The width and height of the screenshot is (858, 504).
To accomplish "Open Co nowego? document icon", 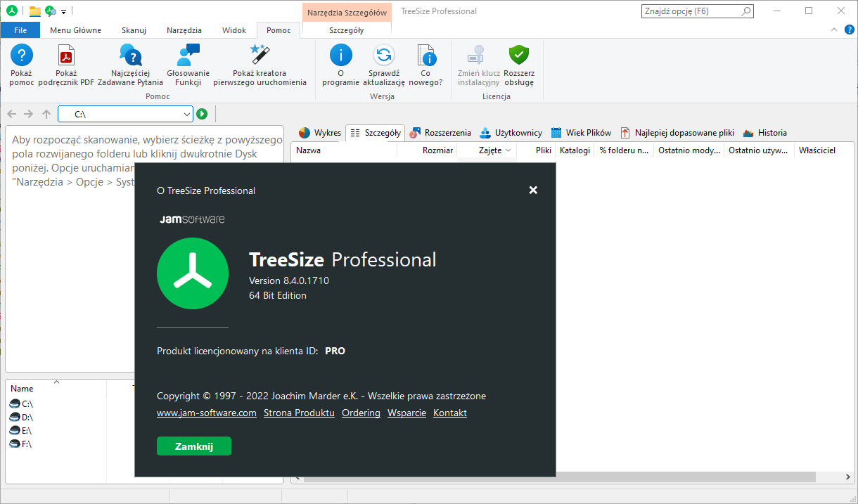I will [x=425, y=55].
